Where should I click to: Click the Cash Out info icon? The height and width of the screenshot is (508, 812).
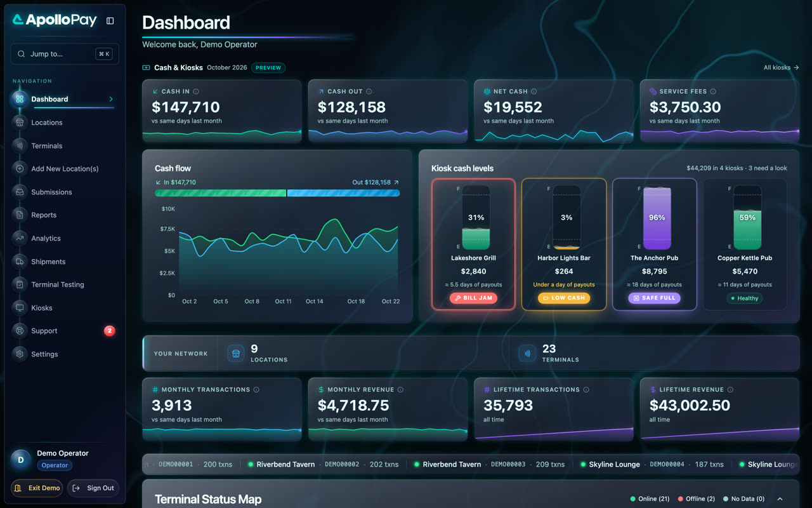coord(369,91)
